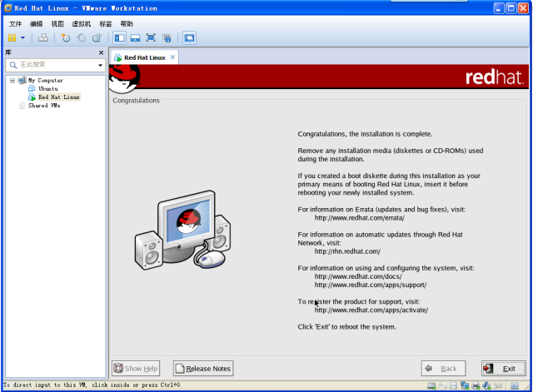This screenshot has height=392, width=533.
Task: Click the http://www.redhat.com/docs/ text
Action: tap(358, 277)
